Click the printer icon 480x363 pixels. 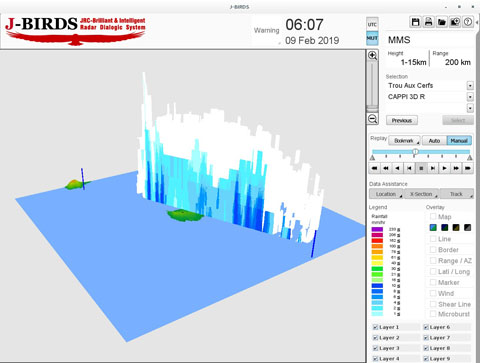pyautogui.click(x=429, y=22)
